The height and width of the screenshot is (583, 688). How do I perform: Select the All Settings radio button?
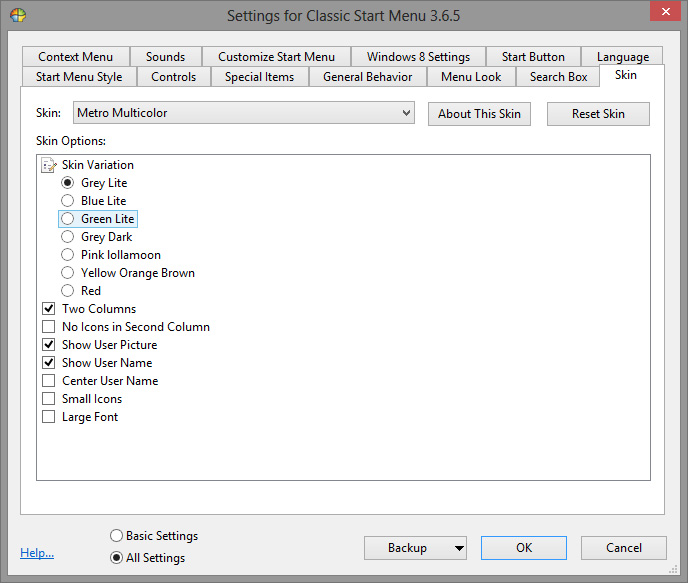click(116, 558)
